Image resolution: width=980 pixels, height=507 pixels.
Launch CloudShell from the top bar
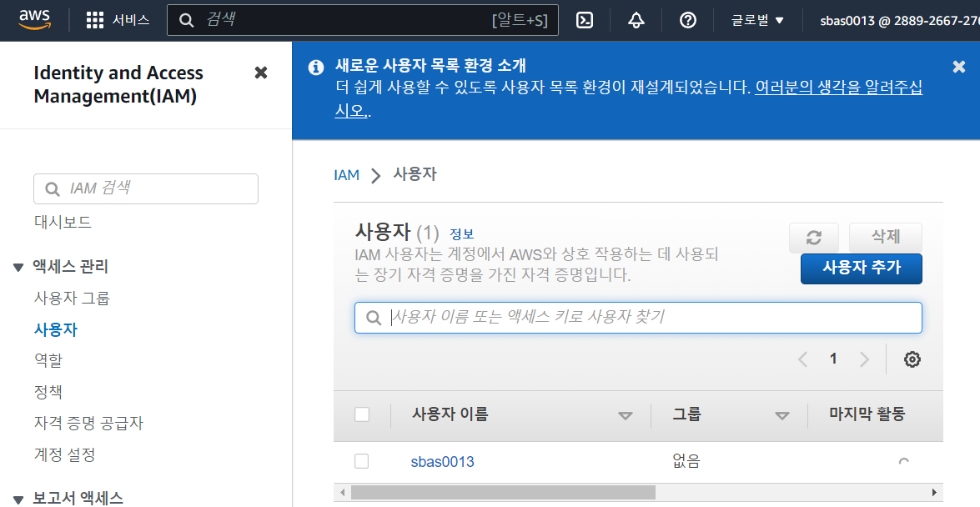[x=585, y=20]
